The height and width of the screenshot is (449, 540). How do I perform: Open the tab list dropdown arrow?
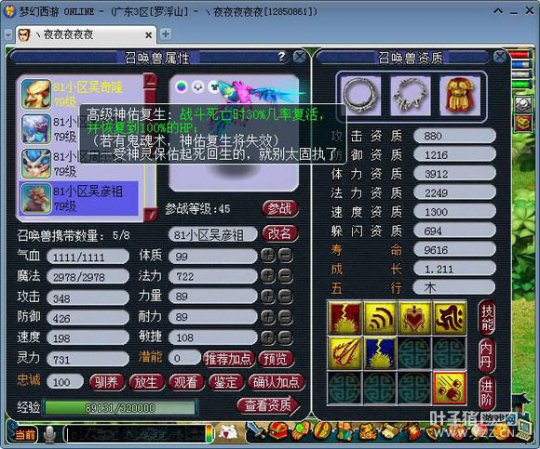(9, 35)
